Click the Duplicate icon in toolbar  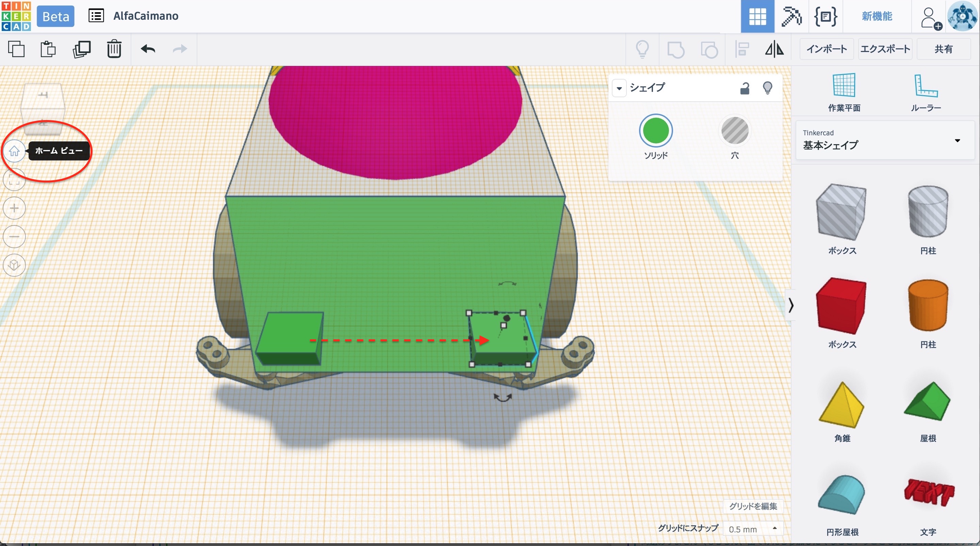(x=81, y=49)
